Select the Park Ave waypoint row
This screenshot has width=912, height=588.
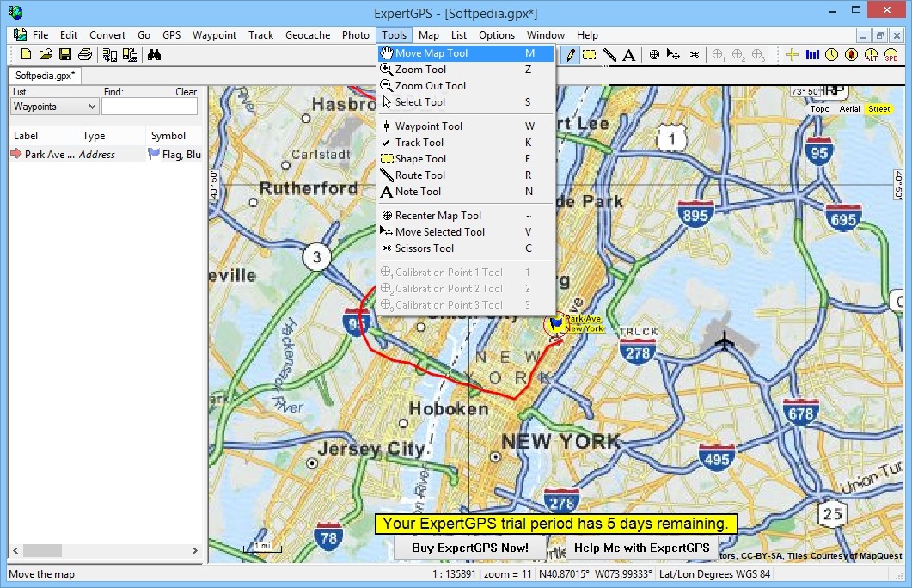click(106, 154)
